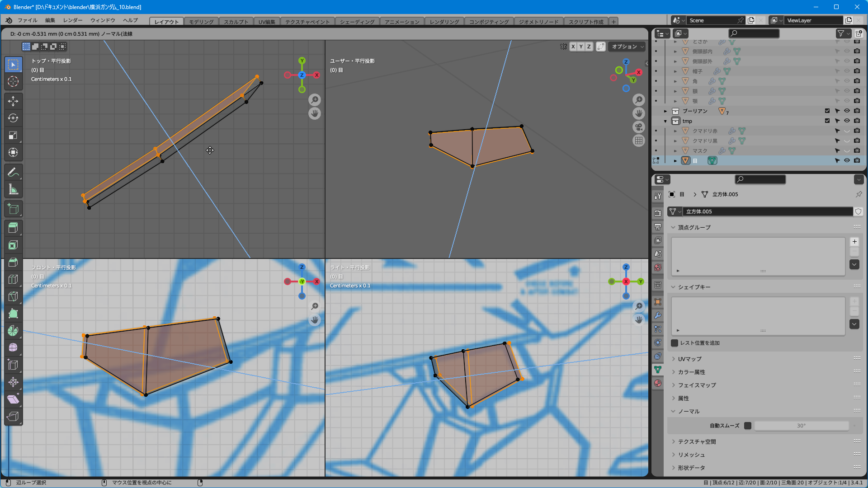Activate the Measure ruler tool
Viewport: 868px width, 488px height.
[13, 190]
